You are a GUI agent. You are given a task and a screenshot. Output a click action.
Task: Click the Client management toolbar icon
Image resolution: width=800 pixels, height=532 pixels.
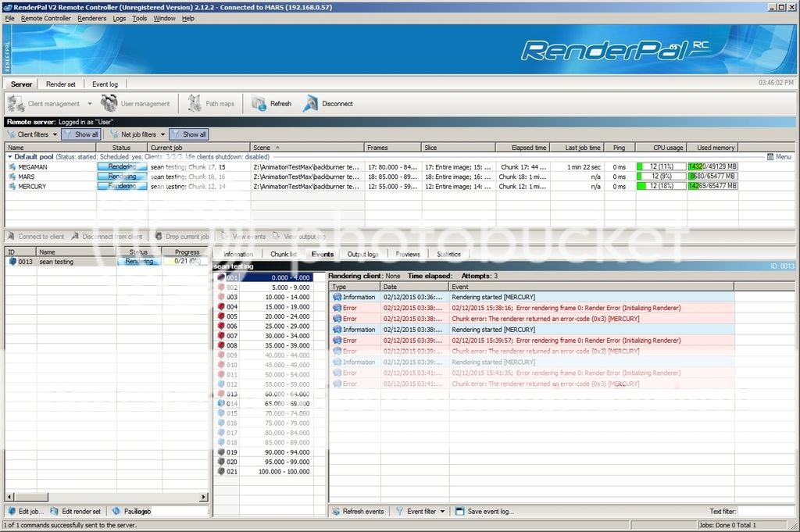pyautogui.click(x=16, y=104)
